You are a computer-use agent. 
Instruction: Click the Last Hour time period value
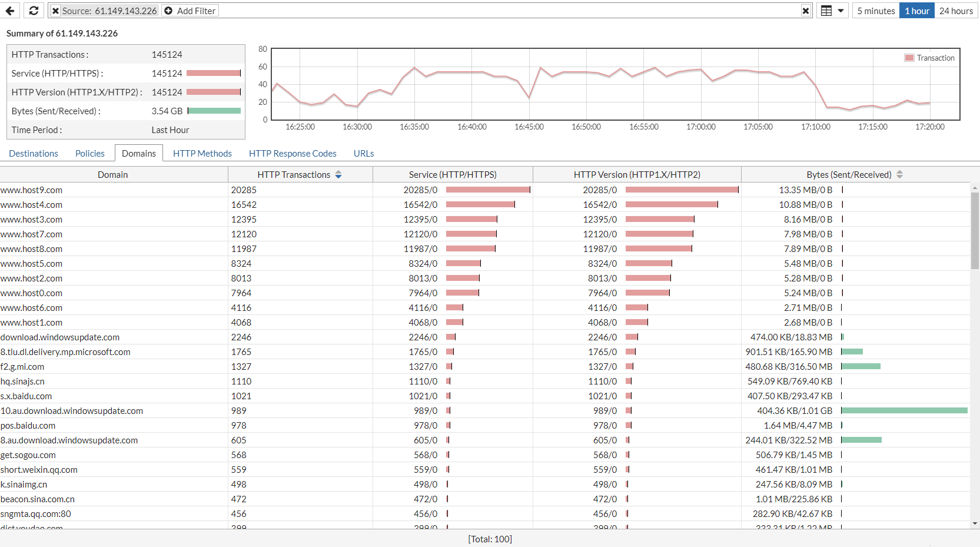pos(171,130)
